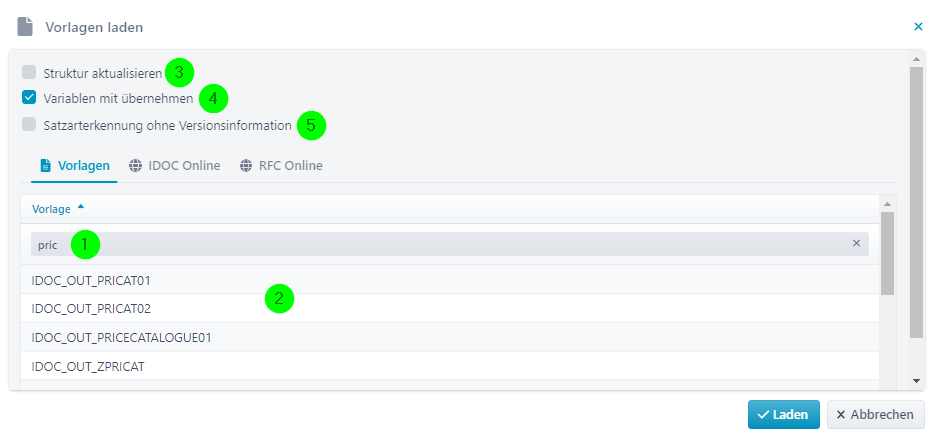
Task: Open the RFC Online tab
Action: coord(281,165)
